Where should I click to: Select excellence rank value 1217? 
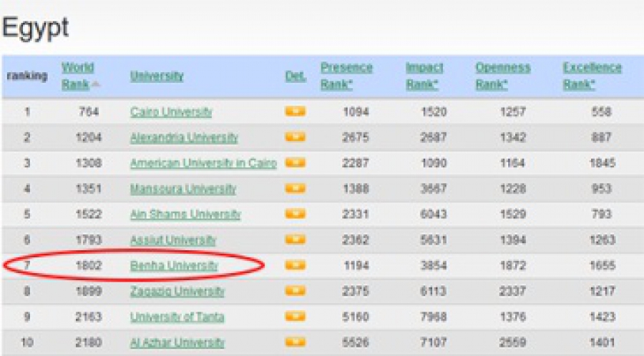pos(602,291)
